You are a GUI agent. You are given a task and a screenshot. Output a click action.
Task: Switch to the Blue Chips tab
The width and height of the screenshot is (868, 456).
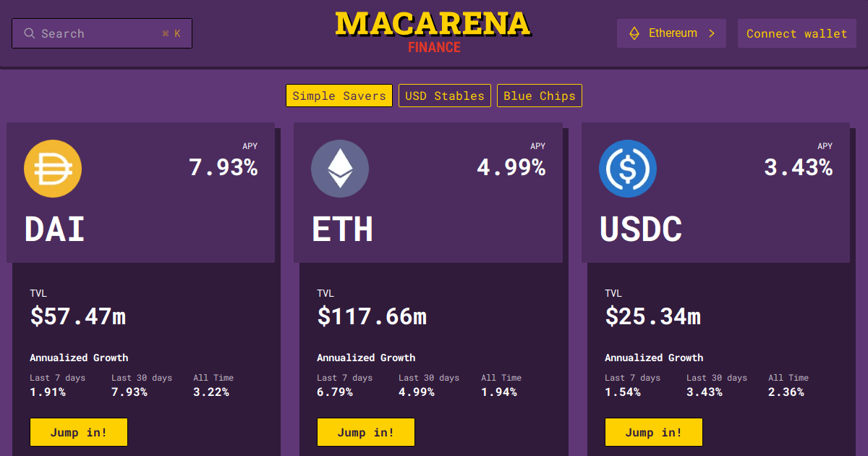pyautogui.click(x=539, y=95)
